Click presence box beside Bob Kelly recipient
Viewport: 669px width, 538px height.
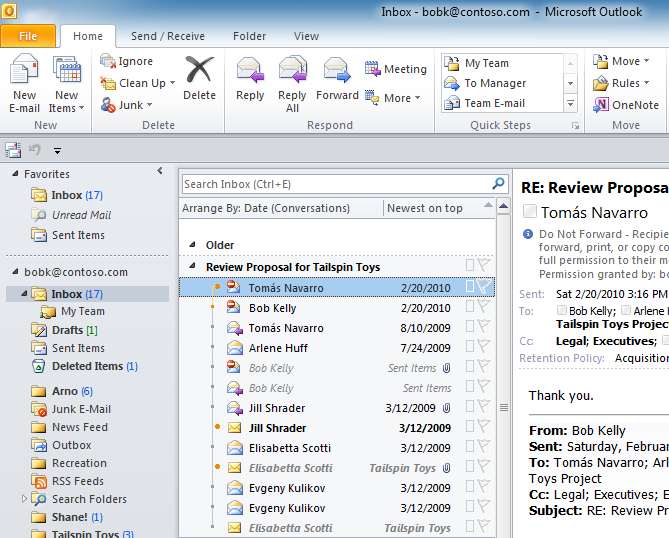(562, 310)
